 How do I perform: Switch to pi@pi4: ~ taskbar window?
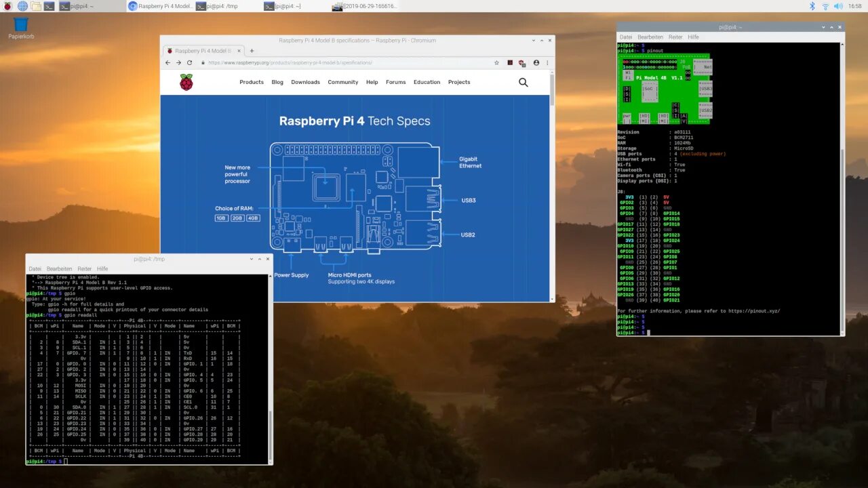click(x=92, y=6)
